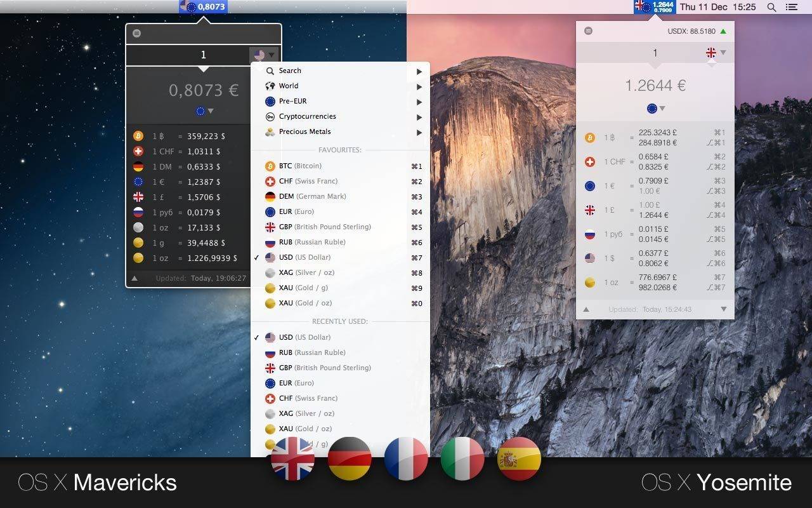
Task: Choose DEM (German Mark) in Favourites
Action: coord(340,196)
